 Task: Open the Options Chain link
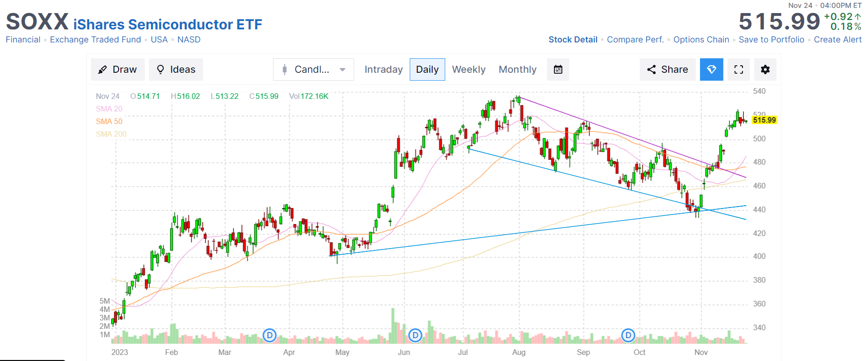(701, 40)
